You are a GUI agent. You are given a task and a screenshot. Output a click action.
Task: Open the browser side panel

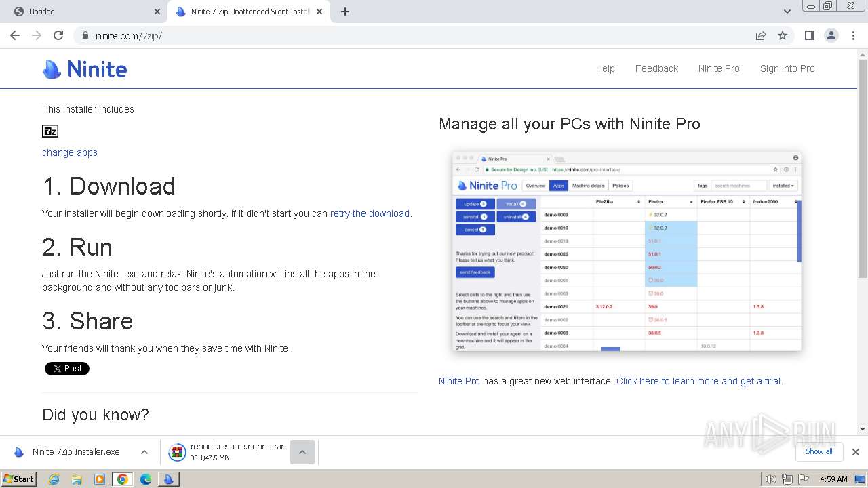pyautogui.click(x=809, y=35)
